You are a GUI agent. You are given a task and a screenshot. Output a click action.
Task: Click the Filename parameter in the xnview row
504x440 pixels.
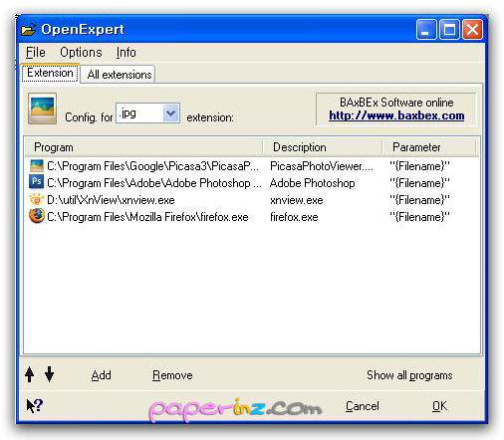[419, 200]
